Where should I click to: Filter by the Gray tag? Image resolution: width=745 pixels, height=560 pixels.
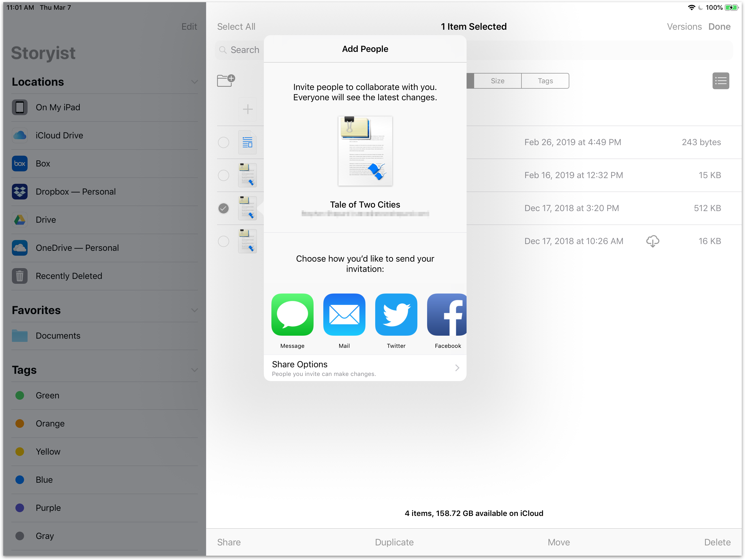pos(104,536)
